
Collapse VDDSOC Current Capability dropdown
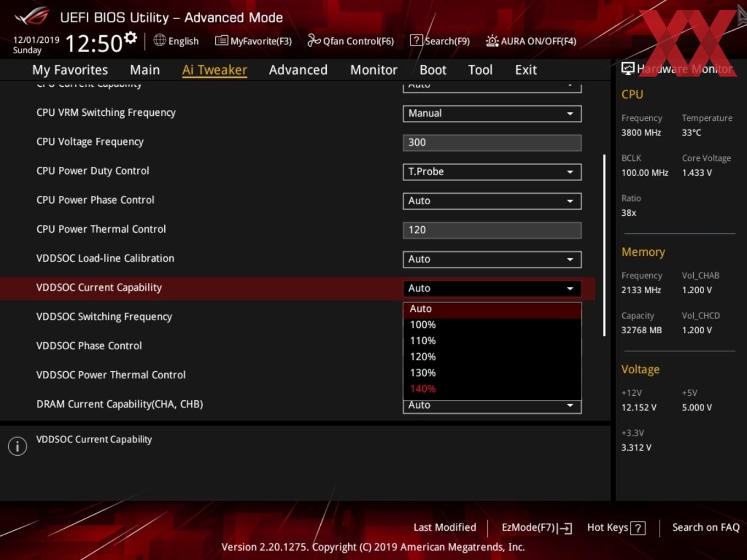492,288
